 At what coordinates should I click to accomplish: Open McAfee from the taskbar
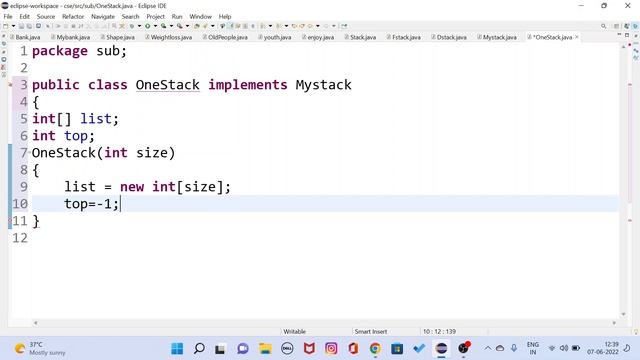pyautogui.click(x=309, y=349)
